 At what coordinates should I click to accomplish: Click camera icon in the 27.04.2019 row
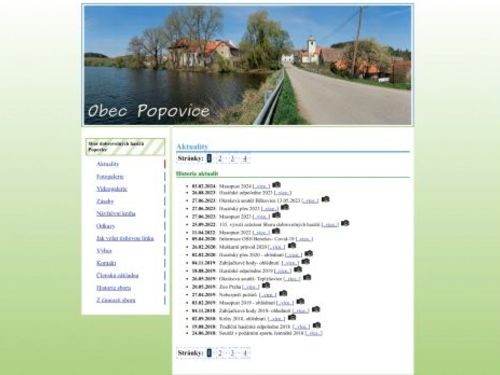[283, 293]
